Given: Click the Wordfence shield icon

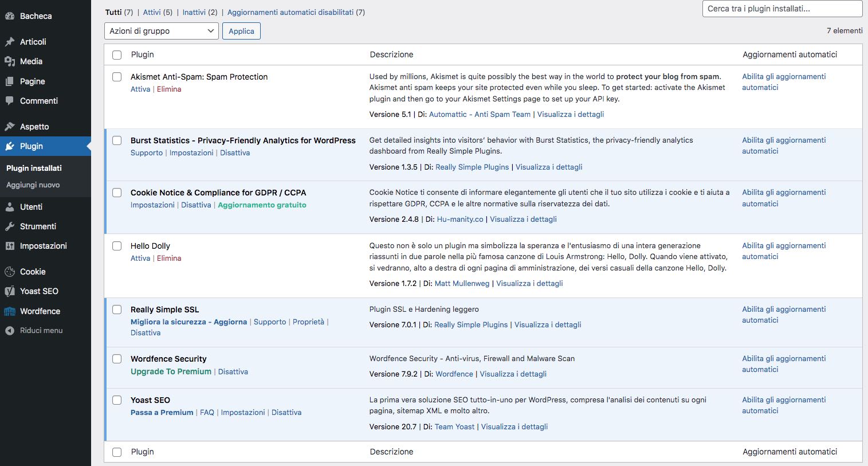Looking at the screenshot, I should pos(10,311).
